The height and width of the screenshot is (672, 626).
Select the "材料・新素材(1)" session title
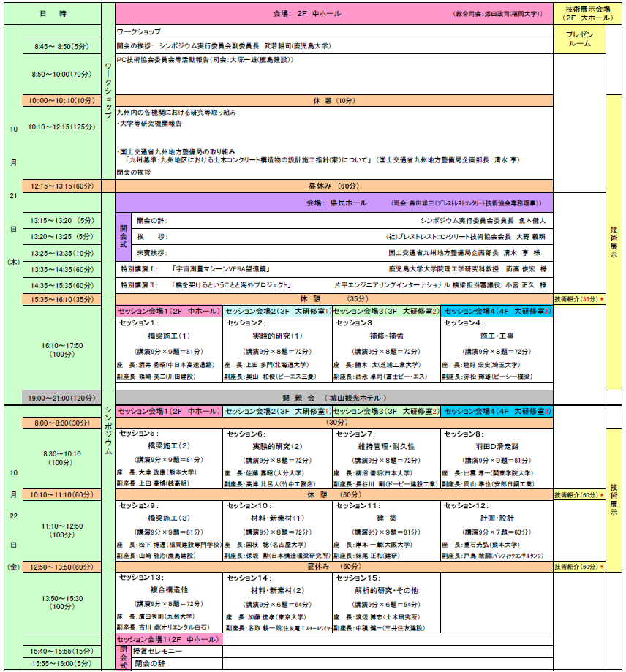277,518
